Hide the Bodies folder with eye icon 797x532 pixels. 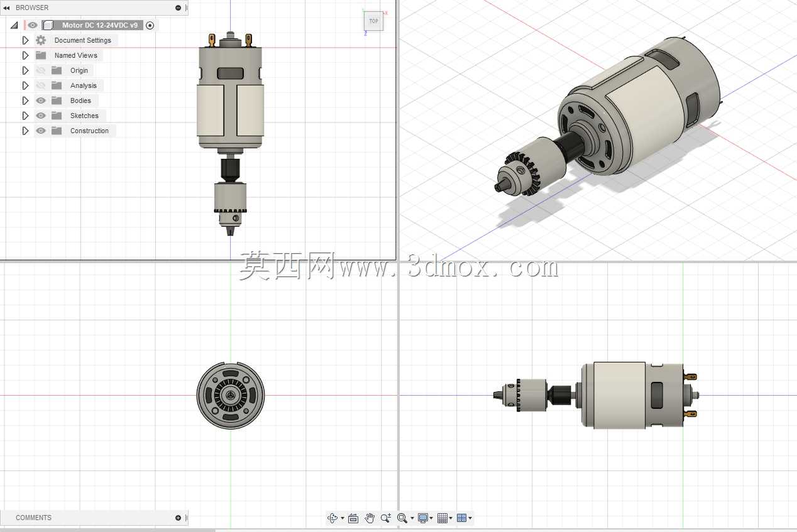(x=41, y=100)
